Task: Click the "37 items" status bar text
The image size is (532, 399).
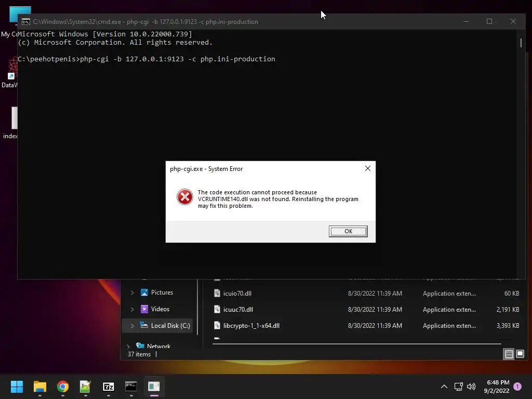Action: [139, 354]
